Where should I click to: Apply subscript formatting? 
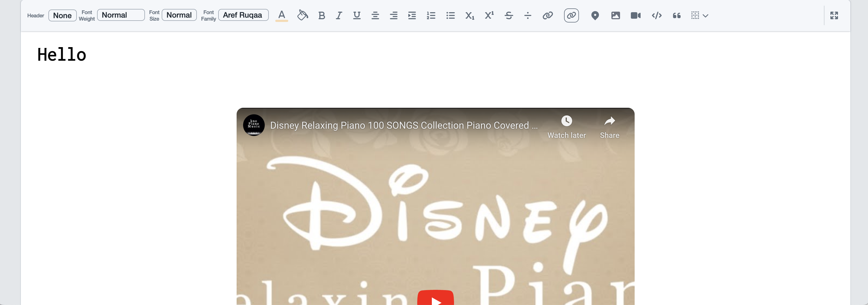coord(469,15)
